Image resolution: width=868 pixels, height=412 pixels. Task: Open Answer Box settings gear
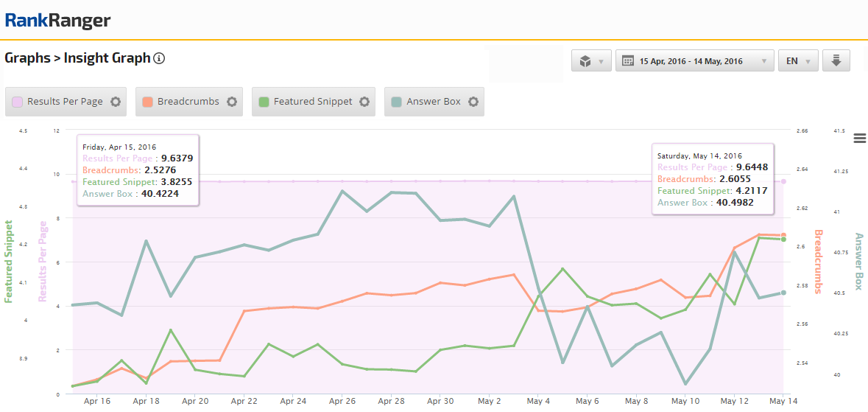click(x=473, y=102)
